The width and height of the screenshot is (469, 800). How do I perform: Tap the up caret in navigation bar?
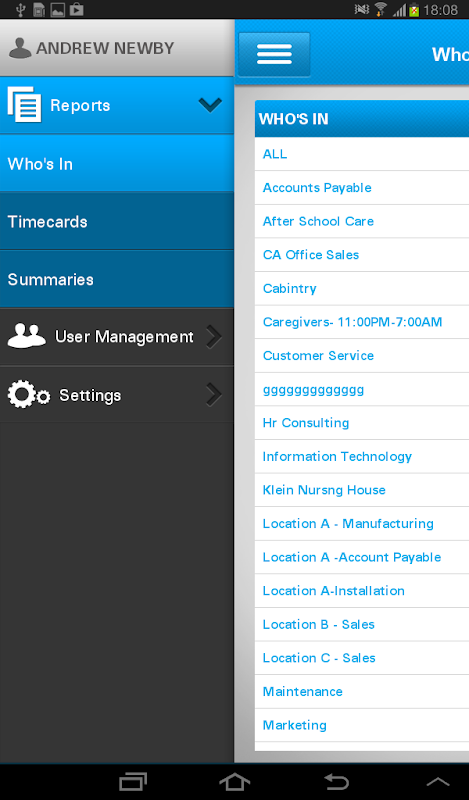tap(438, 782)
